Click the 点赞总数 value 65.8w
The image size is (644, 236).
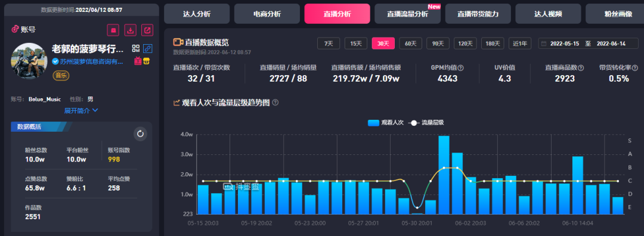tap(35, 188)
